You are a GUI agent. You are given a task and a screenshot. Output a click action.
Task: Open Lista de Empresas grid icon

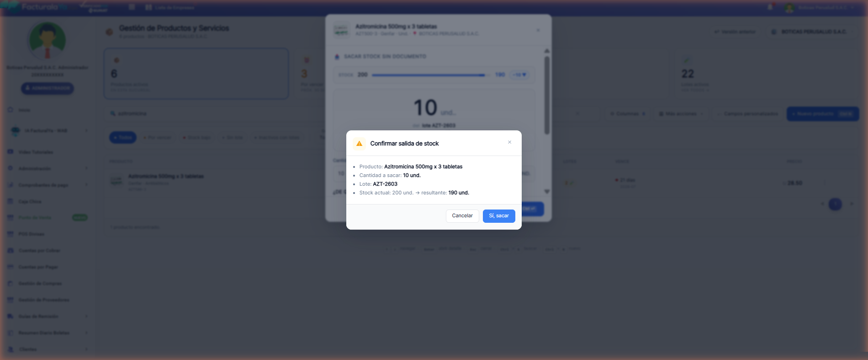coord(148,7)
